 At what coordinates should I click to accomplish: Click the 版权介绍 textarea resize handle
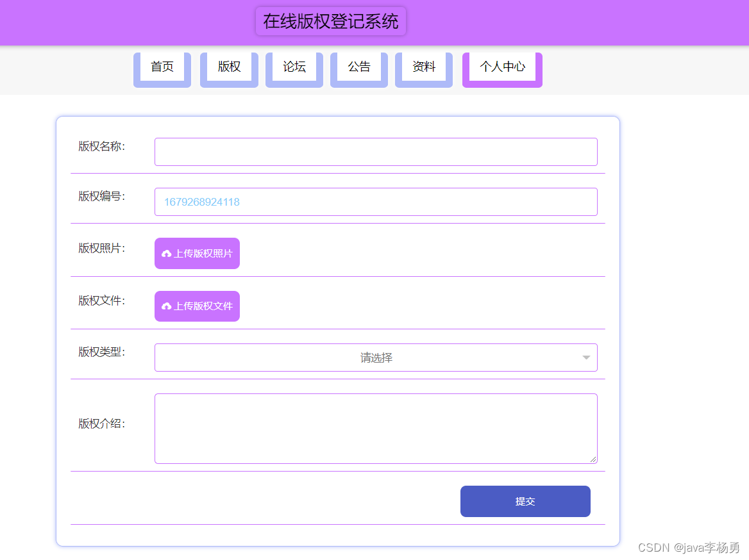593,459
